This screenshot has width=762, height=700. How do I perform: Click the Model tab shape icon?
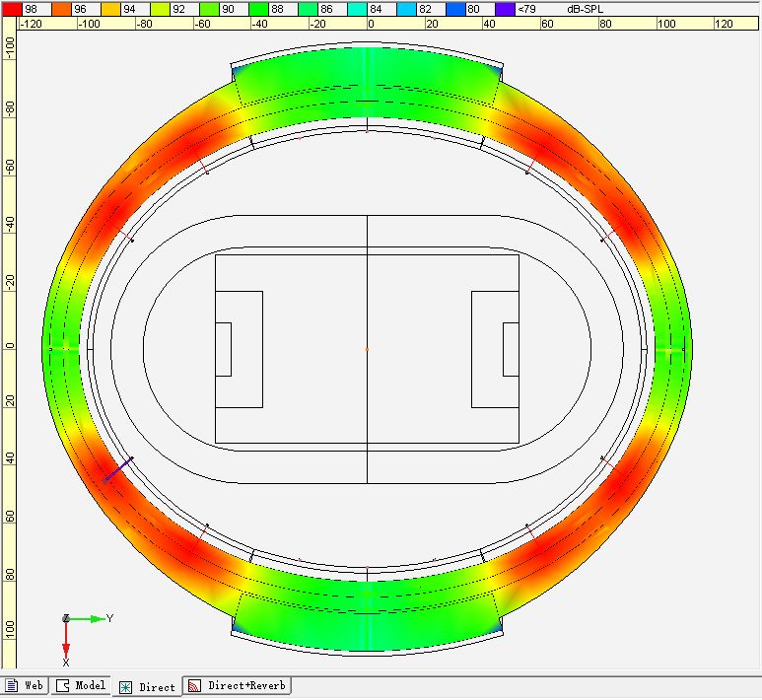(64, 685)
